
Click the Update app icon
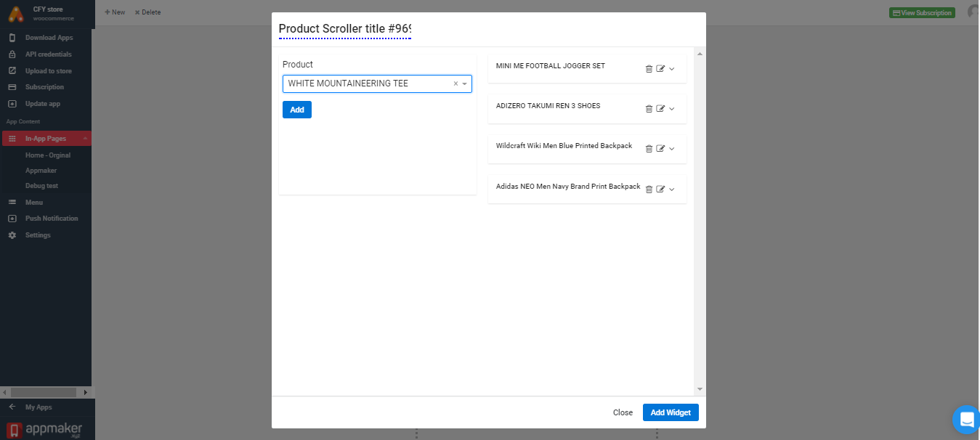click(12, 104)
